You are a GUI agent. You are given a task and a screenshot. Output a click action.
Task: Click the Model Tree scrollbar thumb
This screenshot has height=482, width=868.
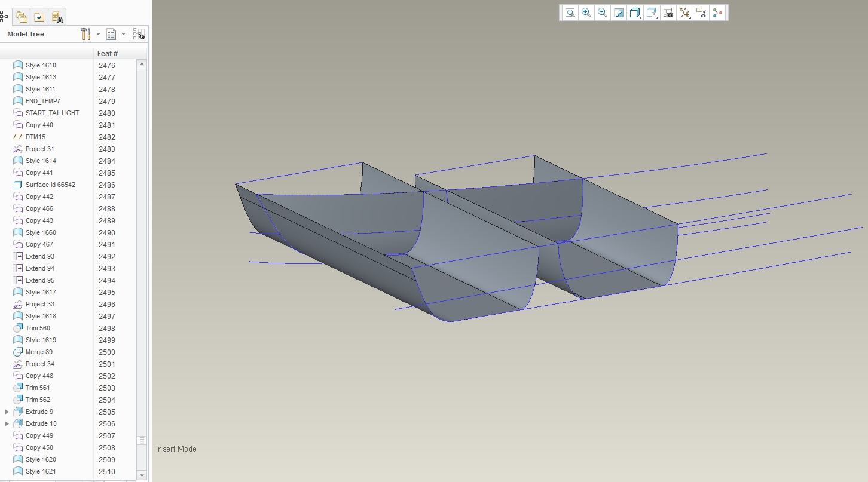click(142, 440)
